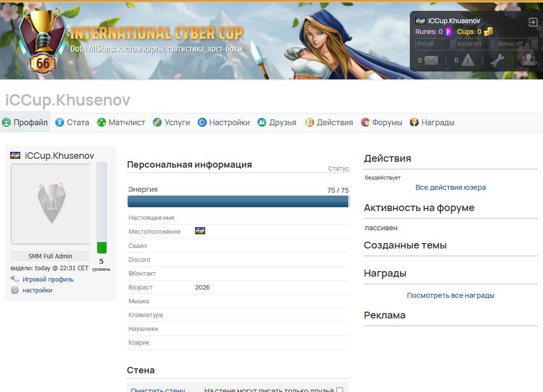The image size is (543, 392).
Task: Open Все действия юзера link
Action: click(x=451, y=187)
